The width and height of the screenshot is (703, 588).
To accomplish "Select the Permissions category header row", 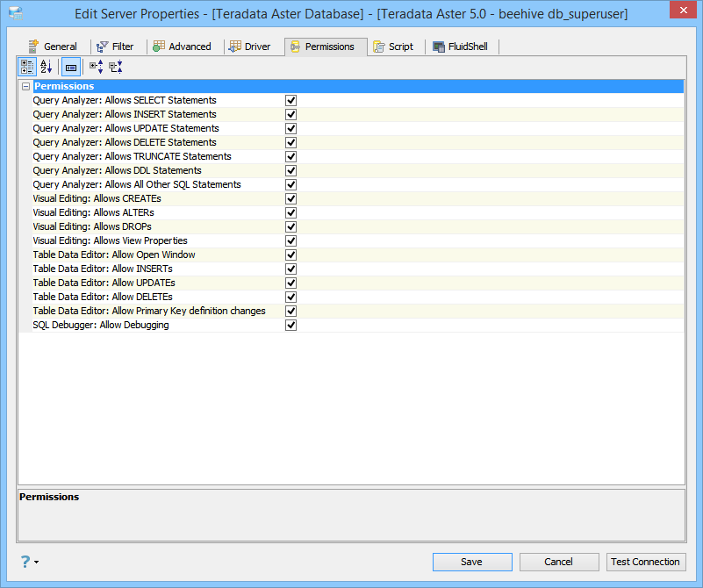I will click(x=358, y=87).
